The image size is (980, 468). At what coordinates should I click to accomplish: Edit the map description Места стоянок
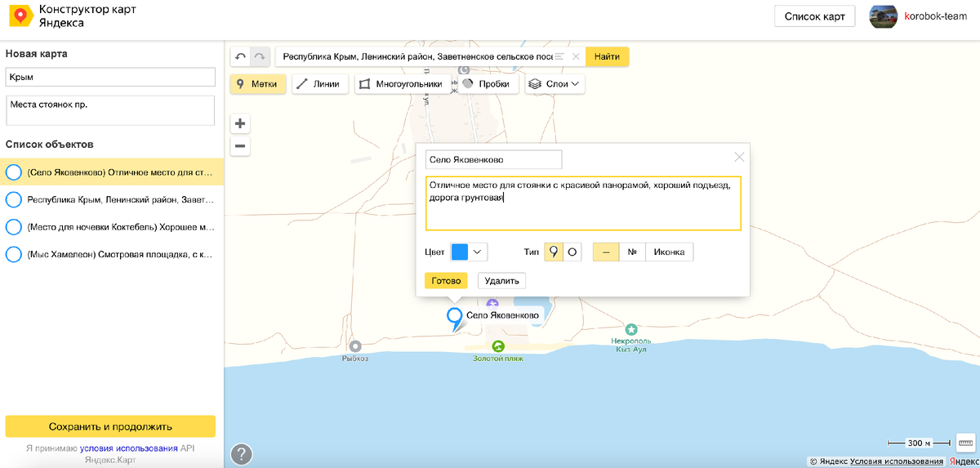click(110, 111)
